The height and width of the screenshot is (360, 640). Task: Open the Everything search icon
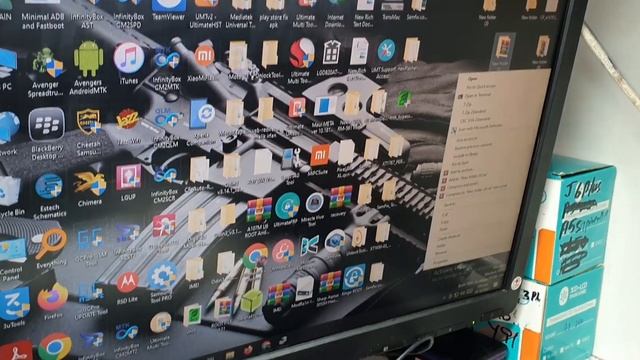point(51,243)
